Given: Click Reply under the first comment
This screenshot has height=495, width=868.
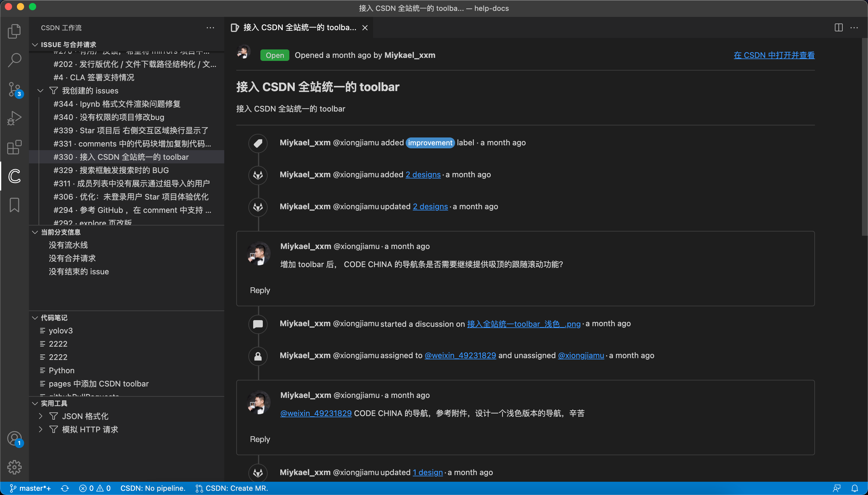Looking at the screenshot, I should 260,290.
